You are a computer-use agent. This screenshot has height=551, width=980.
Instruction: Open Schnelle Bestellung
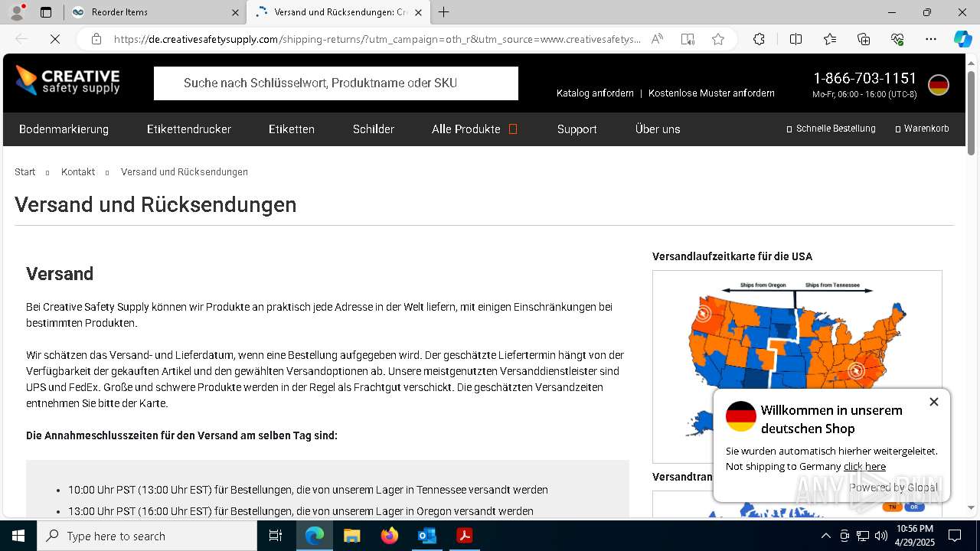tap(831, 129)
